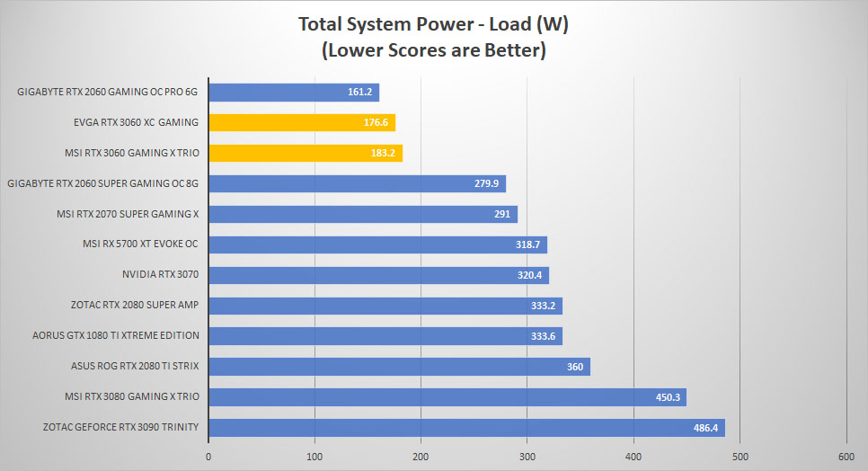Screen dimensions: 868x471
Task: Select the ZOTAC GEFORCE RTX 3090 TRINITY label
Action: tap(120, 427)
